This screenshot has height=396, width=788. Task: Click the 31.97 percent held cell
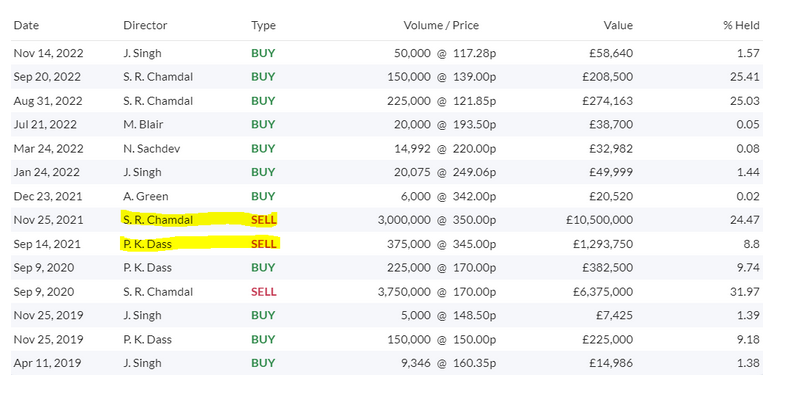coord(745,292)
